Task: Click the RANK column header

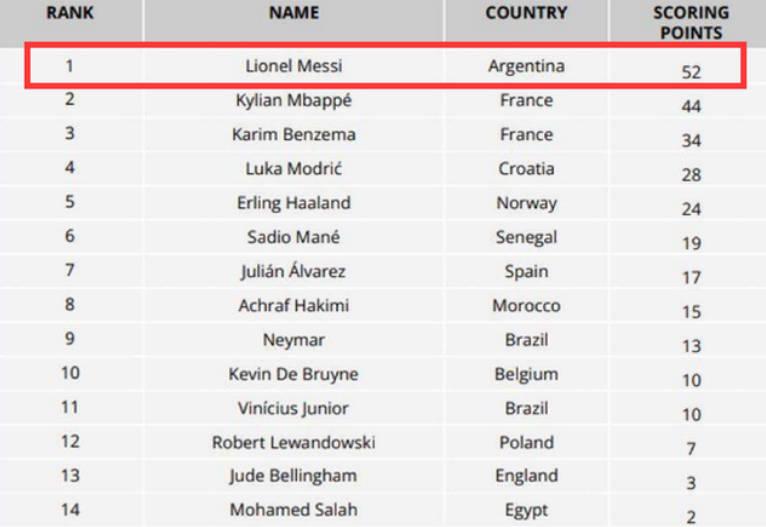Action: pyautogui.click(x=69, y=14)
